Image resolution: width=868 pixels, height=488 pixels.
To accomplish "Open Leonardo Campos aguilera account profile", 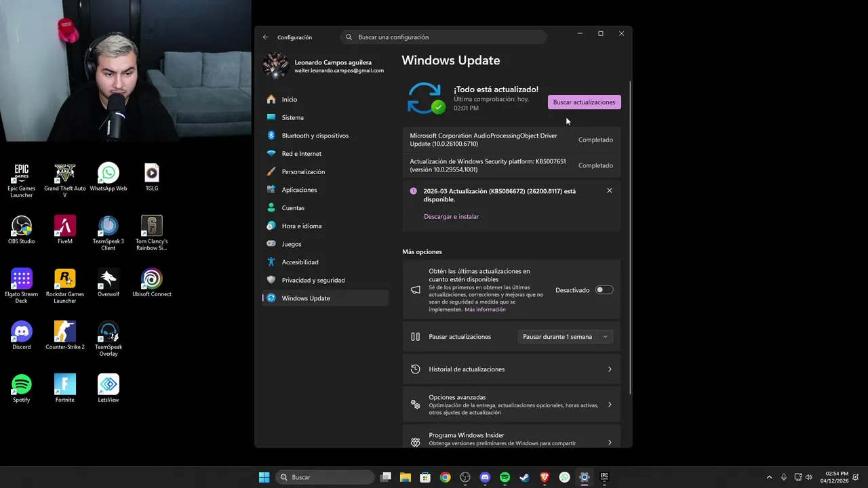I will (x=324, y=66).
